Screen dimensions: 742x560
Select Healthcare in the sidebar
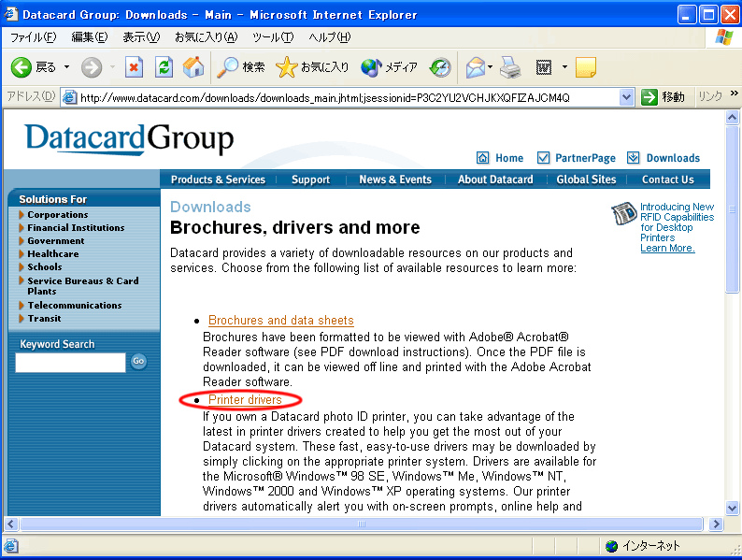52,254
